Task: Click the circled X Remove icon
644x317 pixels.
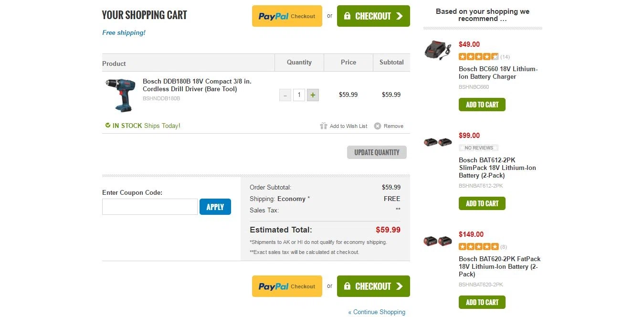Action: (x=378, y=126)
